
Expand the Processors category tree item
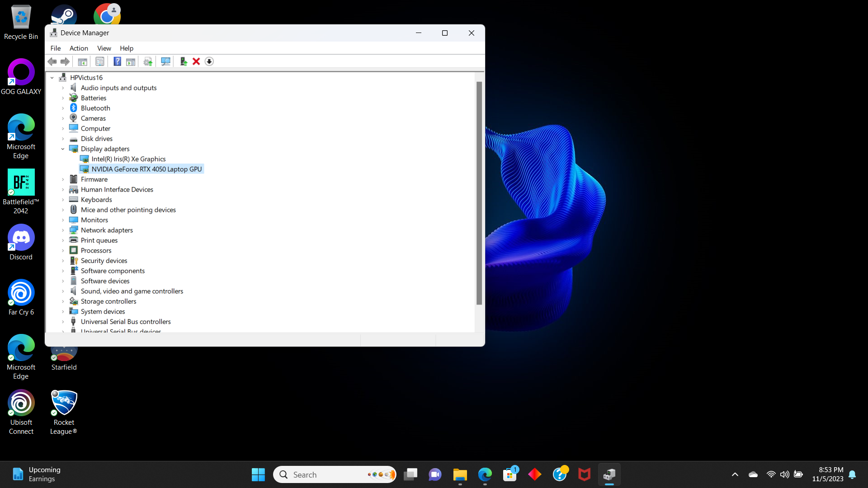(x=62, y=250)
